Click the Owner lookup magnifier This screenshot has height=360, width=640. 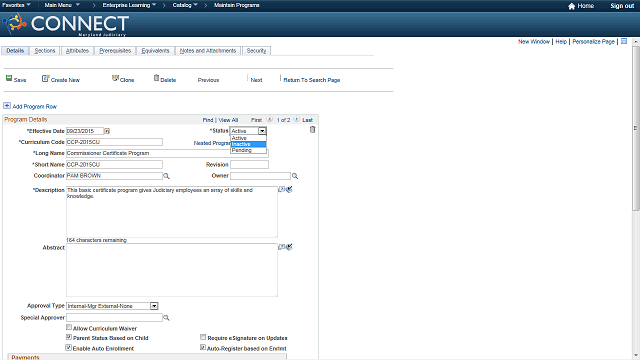click(x=295, y=176)
